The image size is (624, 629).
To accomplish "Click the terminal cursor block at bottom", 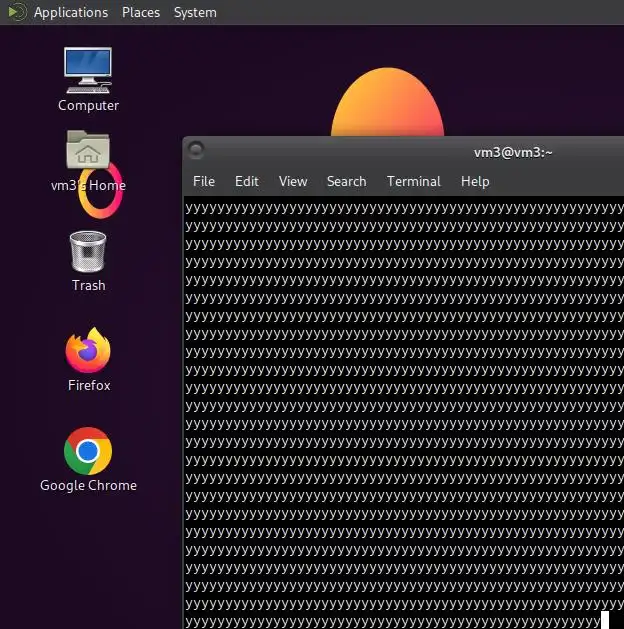I will coord(605,620).
